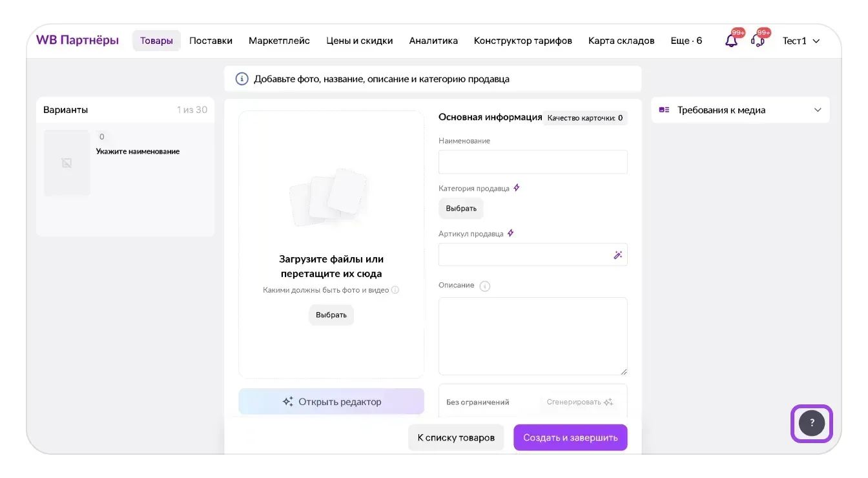The height and width of the screenshot is (478, 868).
Task: Click the lightning icon beside Артикул продавца
Action: 511,234
